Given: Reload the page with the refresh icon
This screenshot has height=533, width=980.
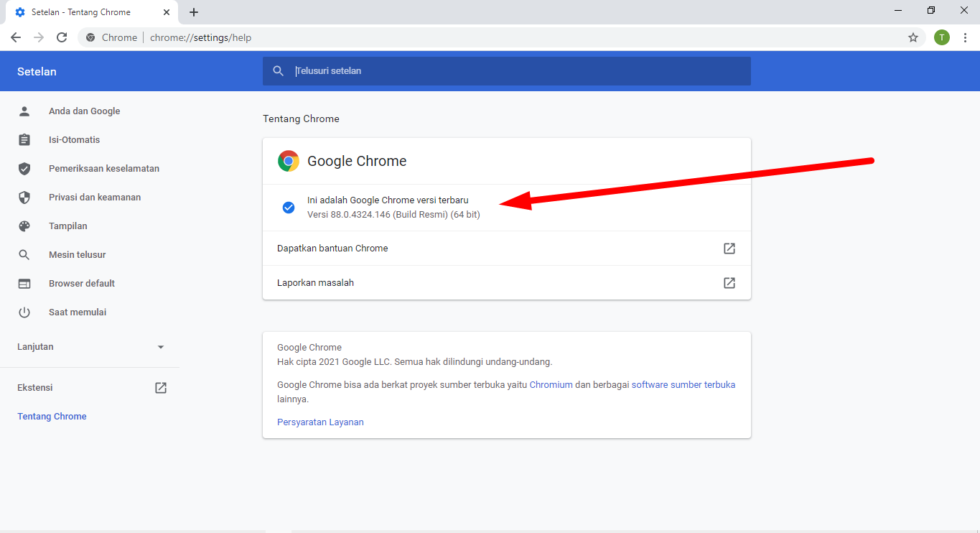Looking at the screenshot, I should pos(62,37).
